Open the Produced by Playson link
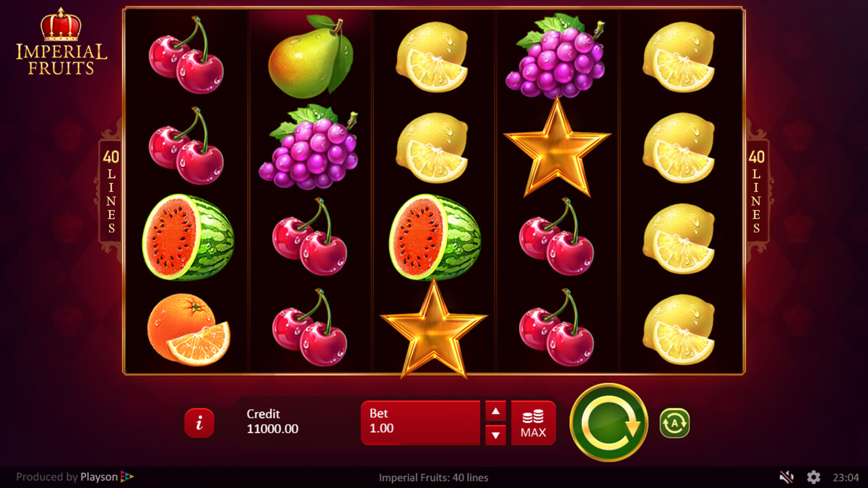The image size is (868, 488). click(x=75, y=477)
